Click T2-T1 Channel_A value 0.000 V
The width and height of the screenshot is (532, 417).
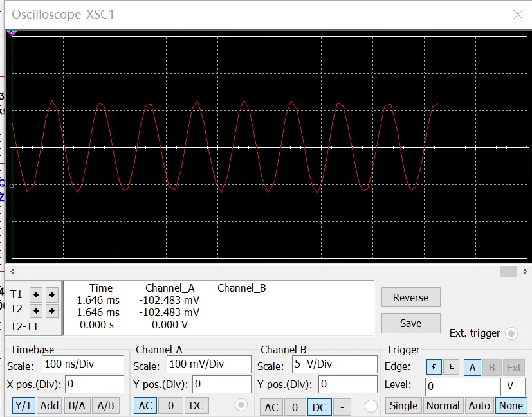click(x=170, y=325)
